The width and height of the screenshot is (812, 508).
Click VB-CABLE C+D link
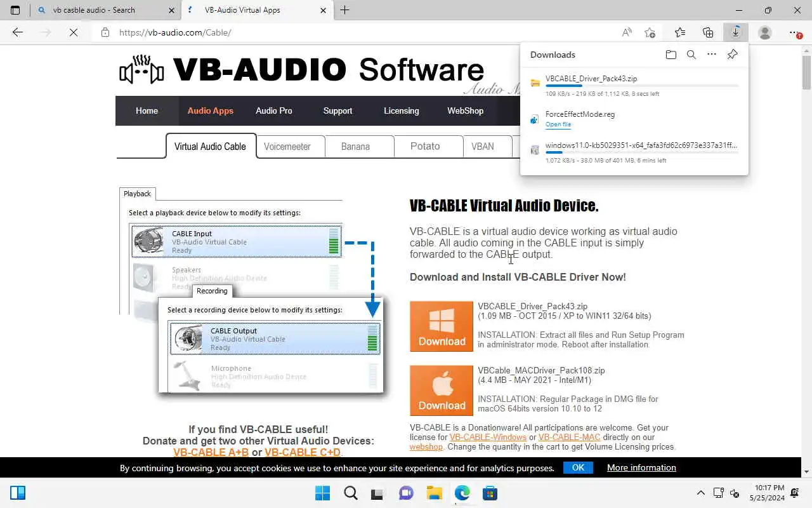[303, 453]
